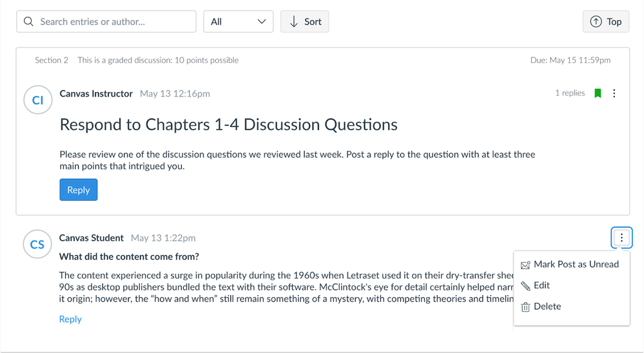This screenshot has width=644, height=353.
Task: Focus the Search entries or author field
Action: pos(106,22)
